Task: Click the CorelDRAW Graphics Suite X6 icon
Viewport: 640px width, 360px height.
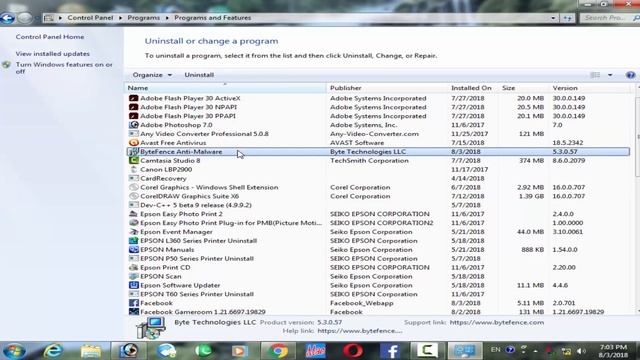Action: (x=133, y=196)
